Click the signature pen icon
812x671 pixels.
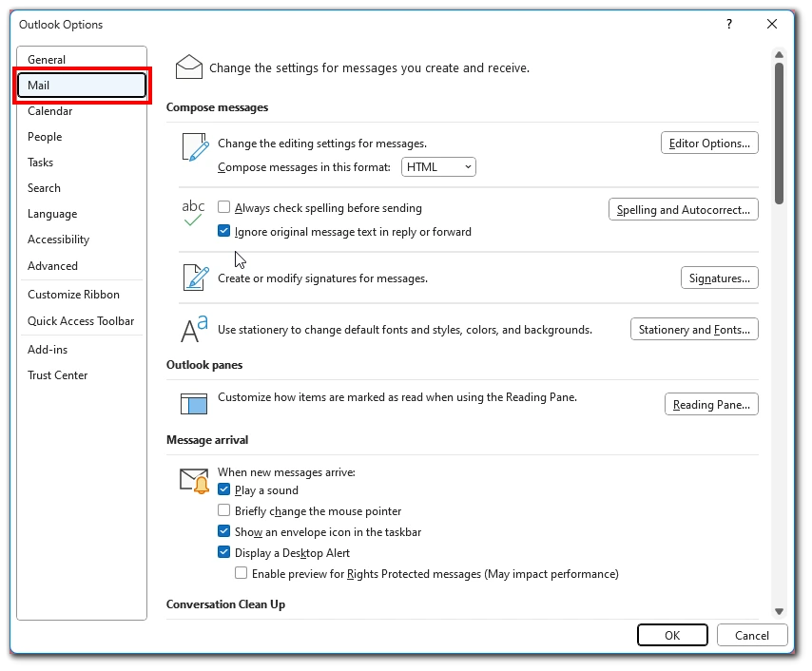tap(196, 278)
